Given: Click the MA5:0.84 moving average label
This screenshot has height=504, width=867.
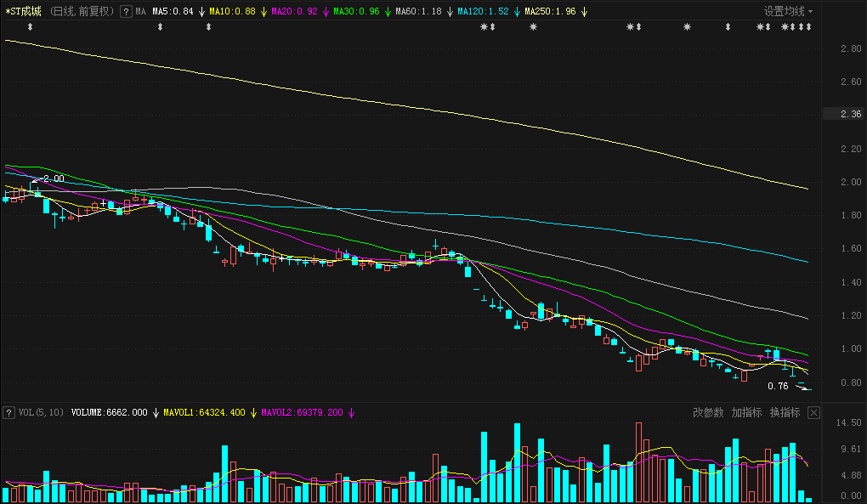Looking at the screenshot, I should pos(173,12).
